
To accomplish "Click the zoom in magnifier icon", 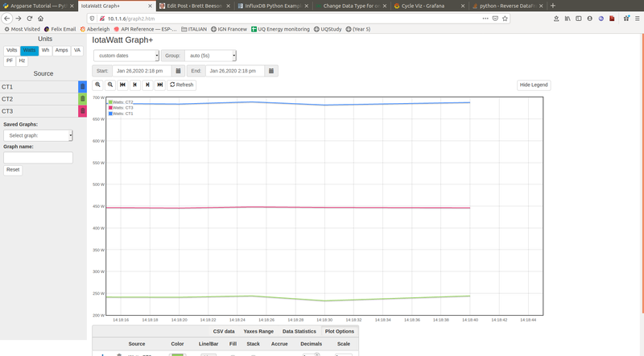I will pyautogui.click(x=97, y=85).
